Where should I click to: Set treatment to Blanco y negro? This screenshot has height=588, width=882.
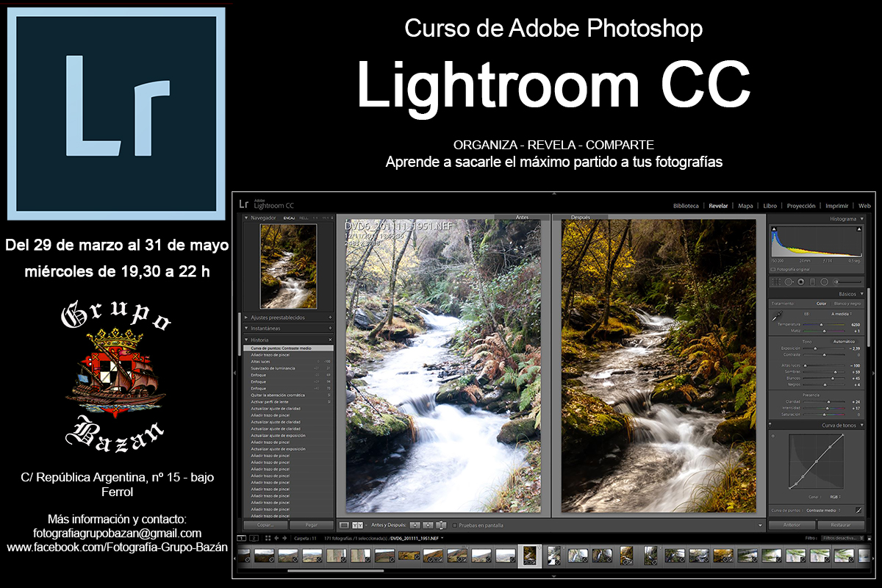847,304
